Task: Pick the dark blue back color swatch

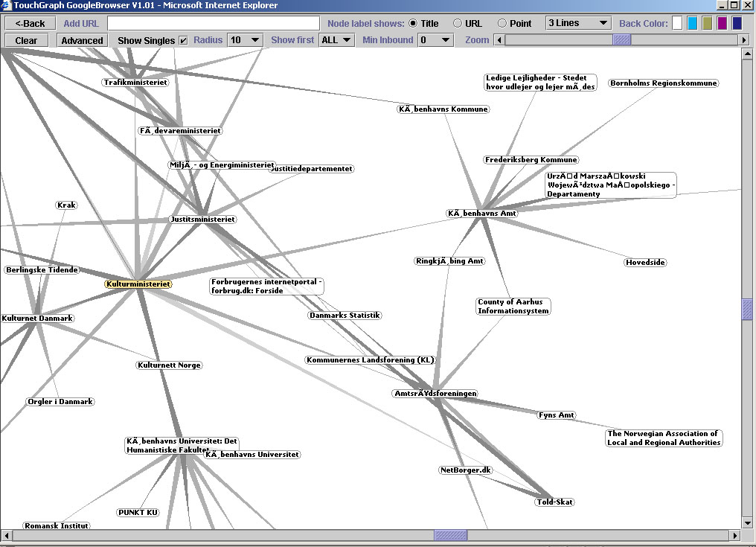Action: (737, 23)
